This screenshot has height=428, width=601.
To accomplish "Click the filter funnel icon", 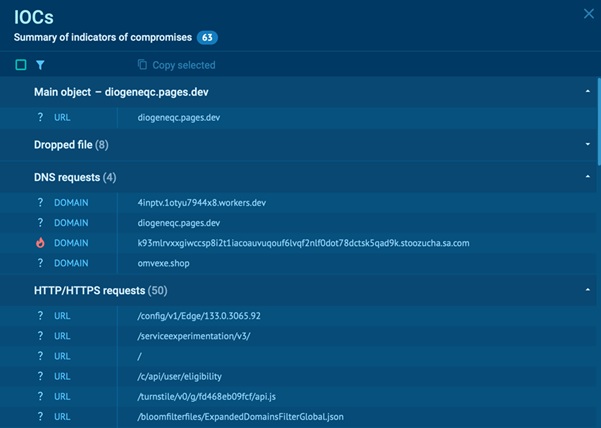I will tap(40, 65).
